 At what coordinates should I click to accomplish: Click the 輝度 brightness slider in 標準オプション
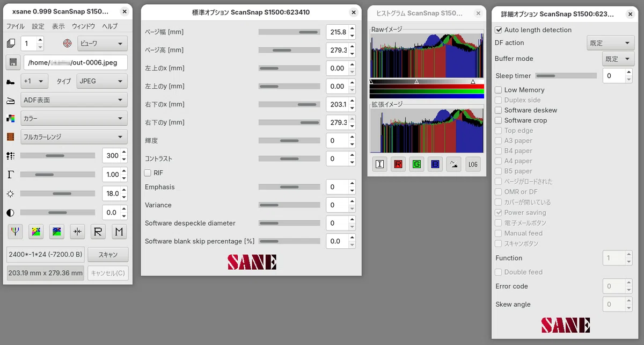(290, 141)
